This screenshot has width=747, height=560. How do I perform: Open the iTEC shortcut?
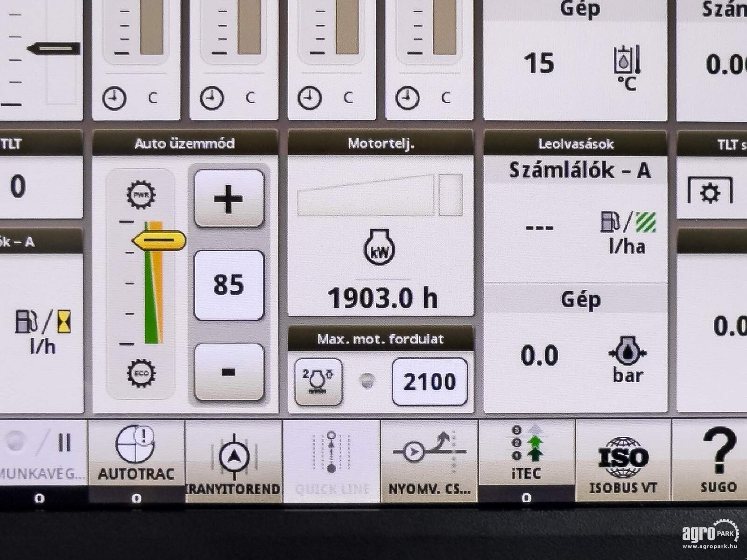[527, 461]
